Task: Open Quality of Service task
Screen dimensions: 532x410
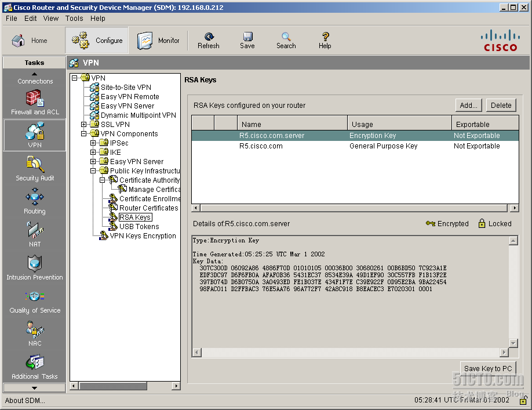Action: pos(35,301)
